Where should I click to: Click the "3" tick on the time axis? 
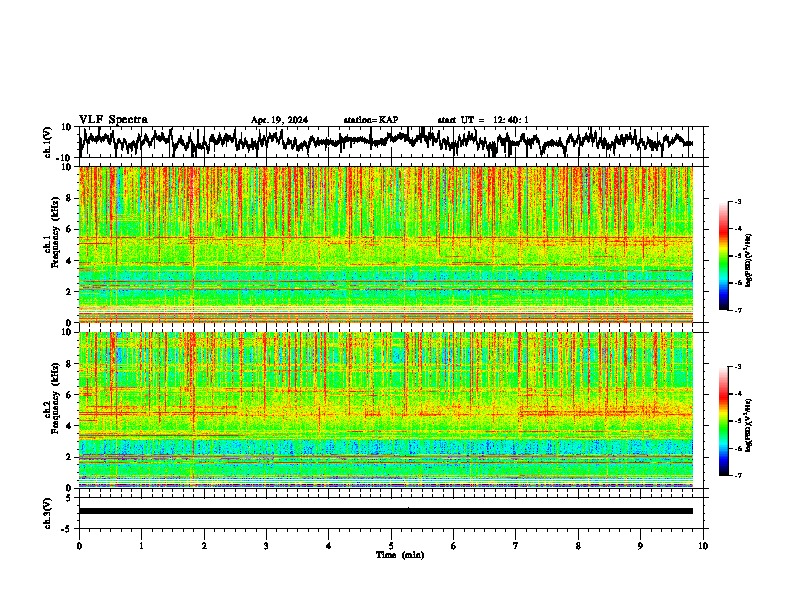point(266,546)
